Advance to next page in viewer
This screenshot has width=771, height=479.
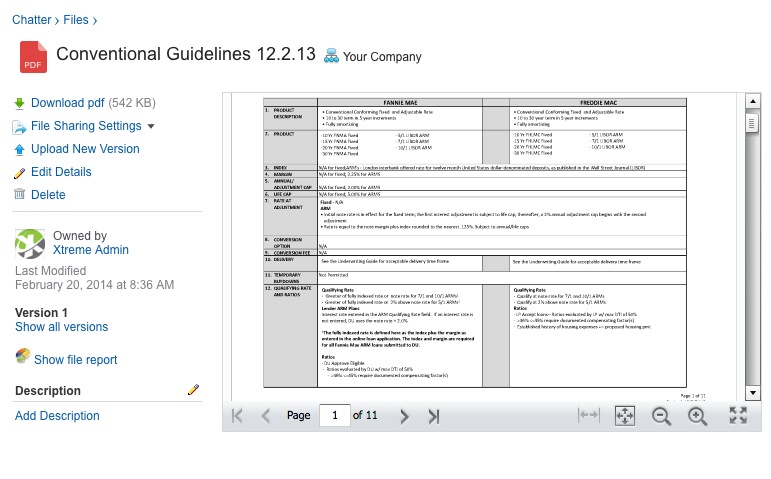404,416
